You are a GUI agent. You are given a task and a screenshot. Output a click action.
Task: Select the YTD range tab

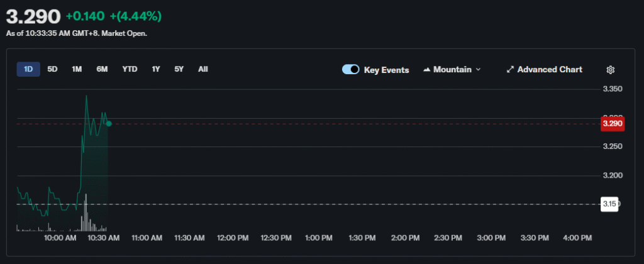tap(130, 69)
